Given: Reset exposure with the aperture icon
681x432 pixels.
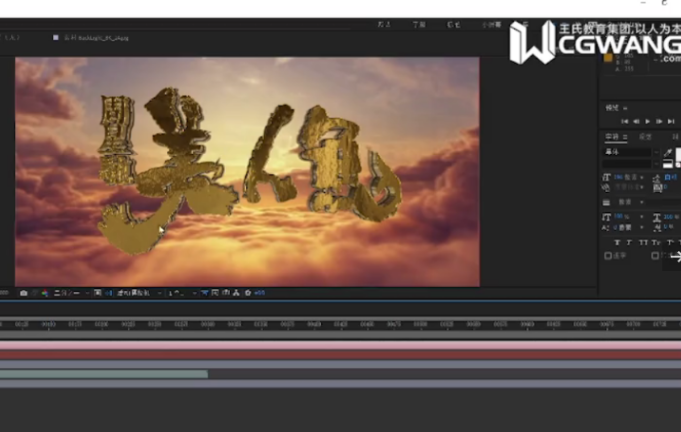Looking at the screenshot, I should (248, 293).
